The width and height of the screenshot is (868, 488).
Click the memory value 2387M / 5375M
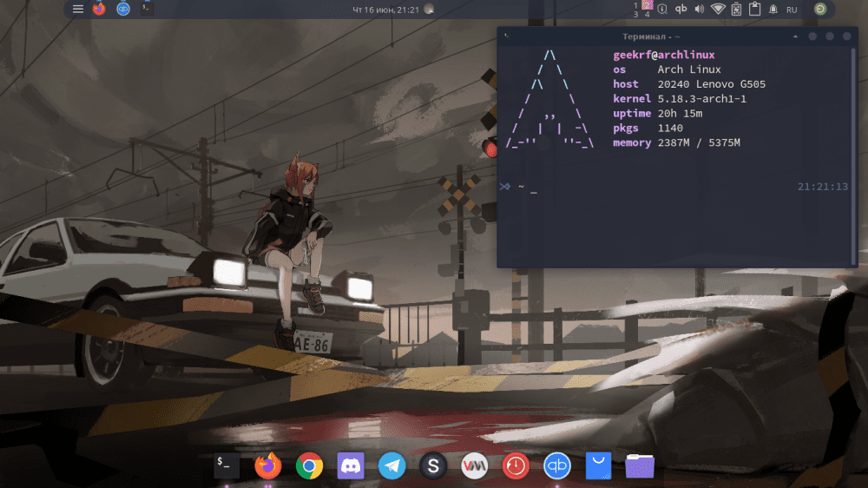[x=699, y=142]
